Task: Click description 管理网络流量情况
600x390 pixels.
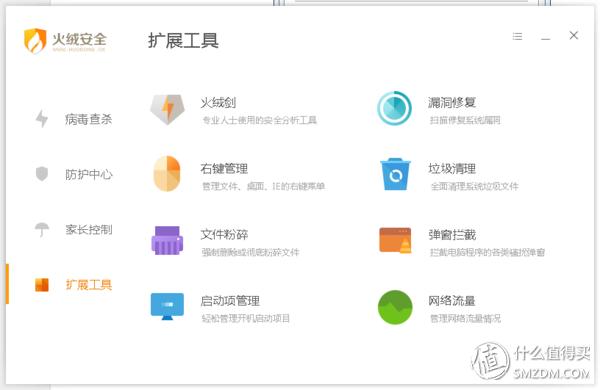Action: tap(465, 318)
